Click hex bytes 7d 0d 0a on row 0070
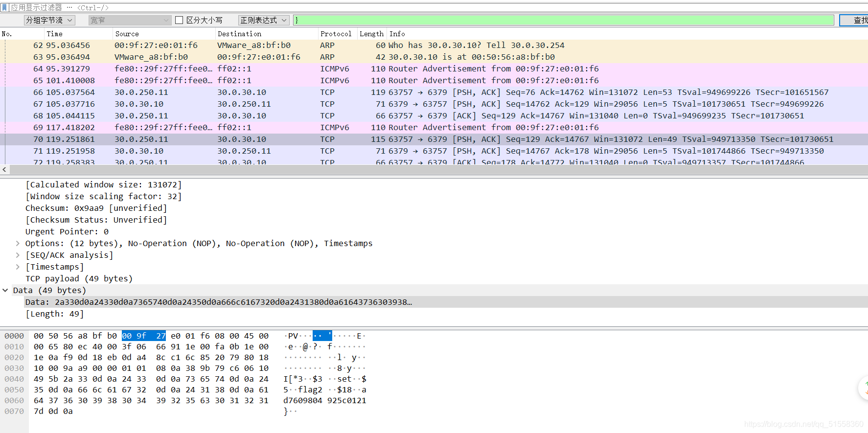This screenshot has width=868, height=433. coord(53,411)
